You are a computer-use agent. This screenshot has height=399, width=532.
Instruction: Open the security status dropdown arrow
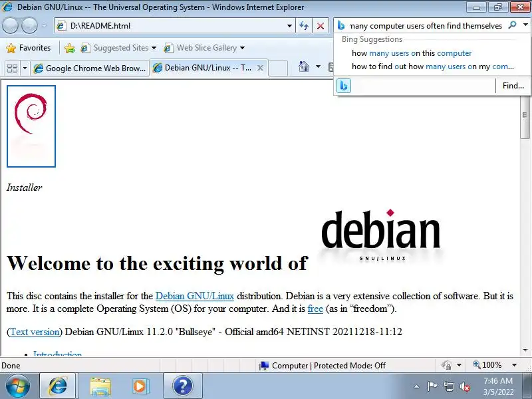click(x=459, y=365)
